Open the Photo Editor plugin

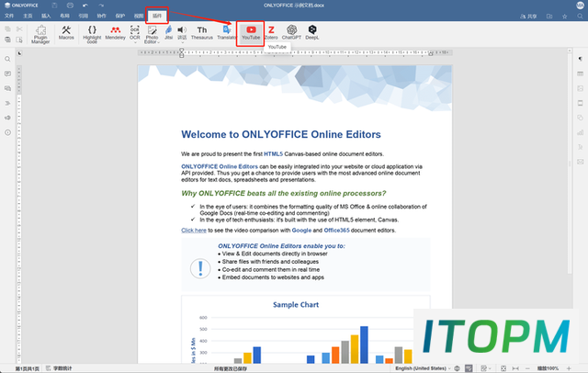pos(152,33)
